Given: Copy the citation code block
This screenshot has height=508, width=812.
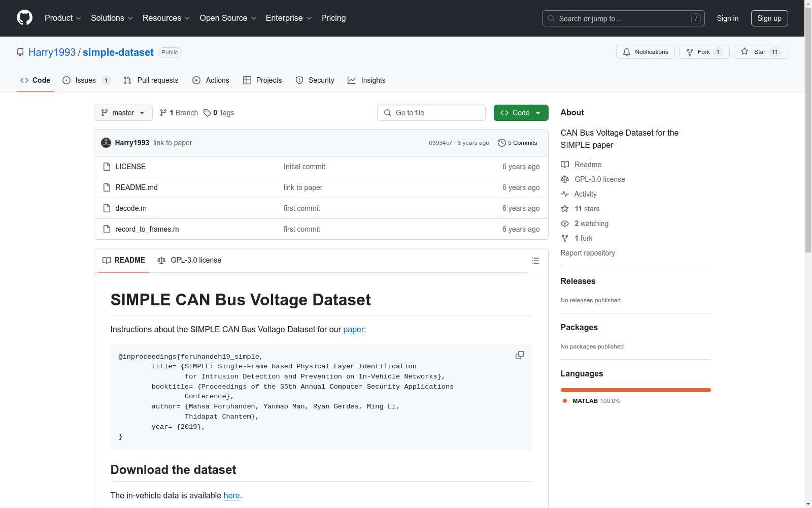Looking at the screenshot, I should point(520,355).
